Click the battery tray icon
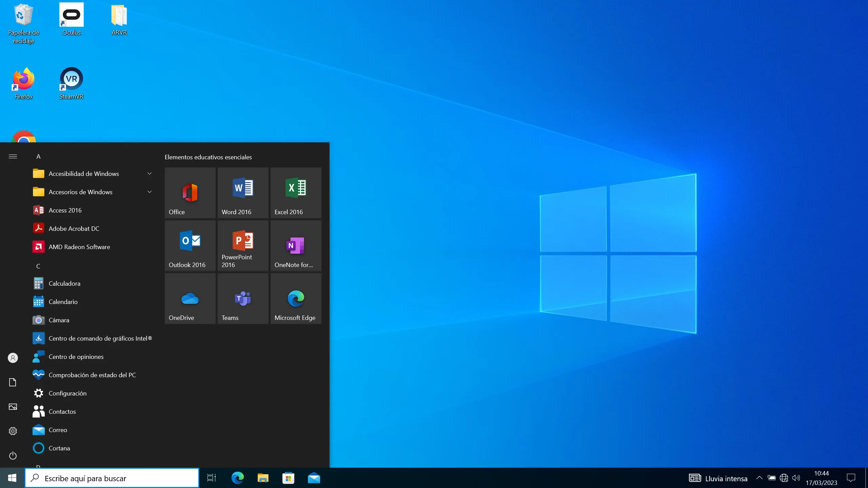The width and height of the screenshot is (868, 488). point(772,478)
